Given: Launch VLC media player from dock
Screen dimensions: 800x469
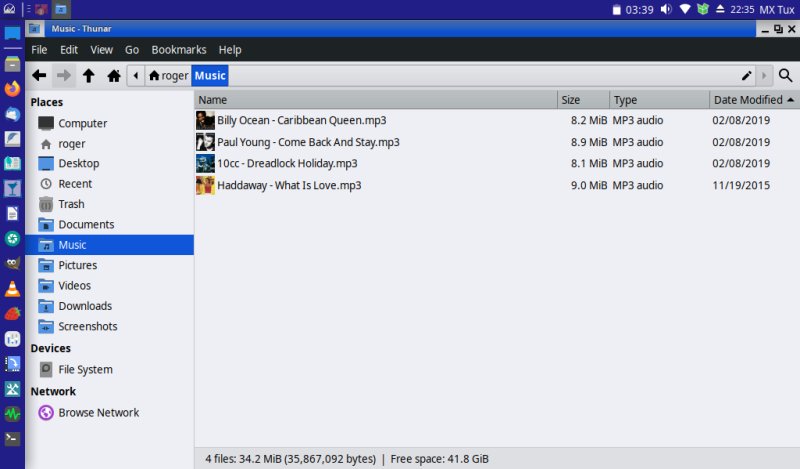Looking at the screenshot, I should [12, 289].
